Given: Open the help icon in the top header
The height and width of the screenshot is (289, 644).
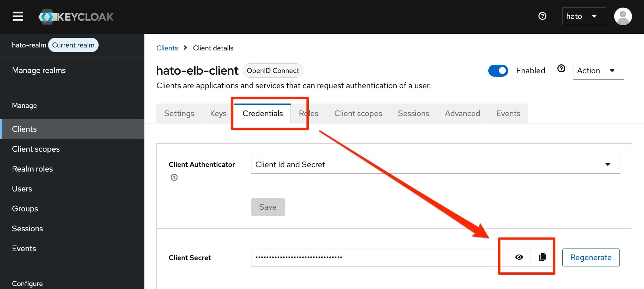Looking at the screenshot, I should (x=542, y=16).
